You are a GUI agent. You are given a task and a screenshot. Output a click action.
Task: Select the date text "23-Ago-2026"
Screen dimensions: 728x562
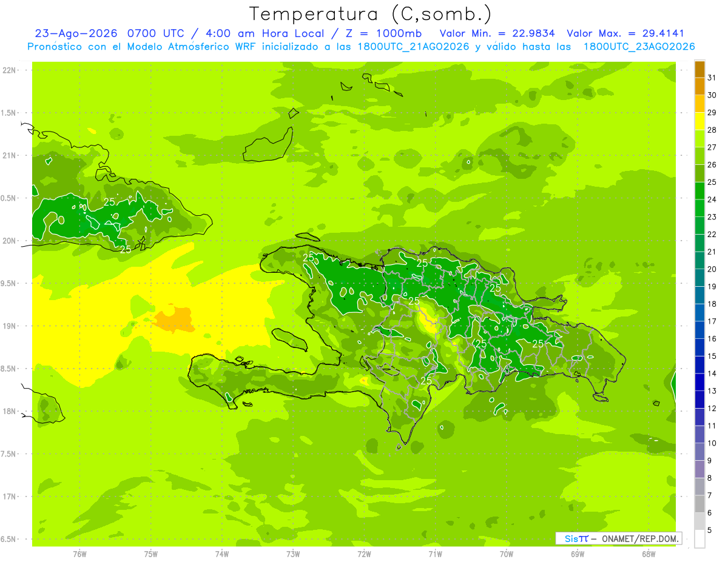coord(76,33)
